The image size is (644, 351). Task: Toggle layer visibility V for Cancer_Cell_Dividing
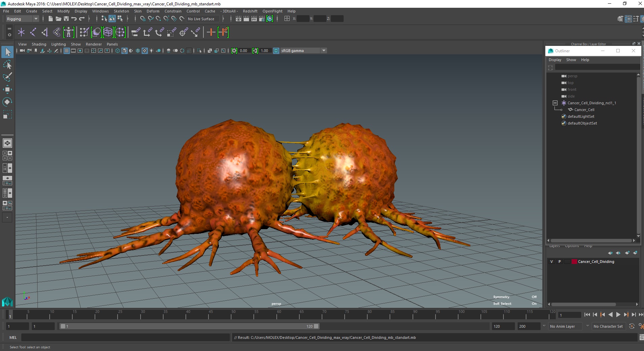[552, 262]
